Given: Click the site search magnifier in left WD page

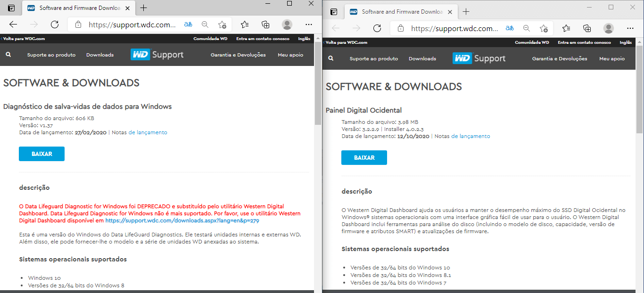Looking at the screenshot, I should (x=8, y=55).
